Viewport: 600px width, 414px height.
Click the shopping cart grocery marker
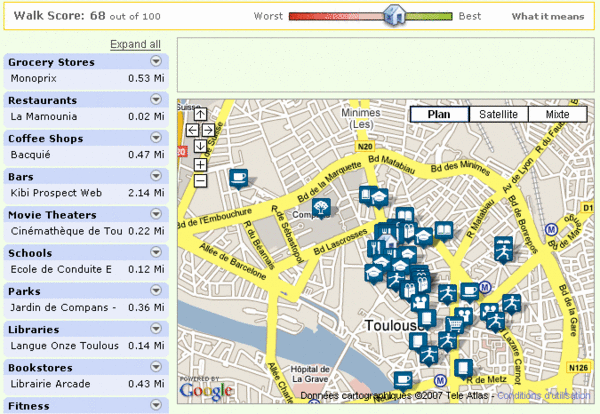(455, 325)
